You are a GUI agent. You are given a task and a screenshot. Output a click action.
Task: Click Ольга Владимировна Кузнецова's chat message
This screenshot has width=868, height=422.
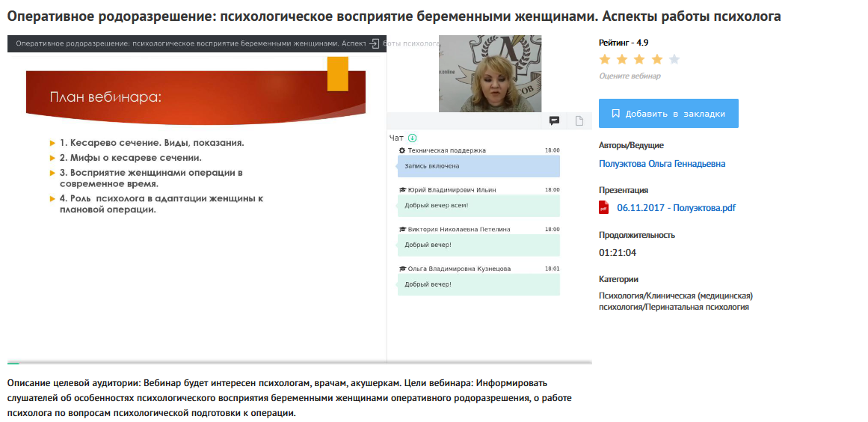pyautogui.click(x=478, y=284)
